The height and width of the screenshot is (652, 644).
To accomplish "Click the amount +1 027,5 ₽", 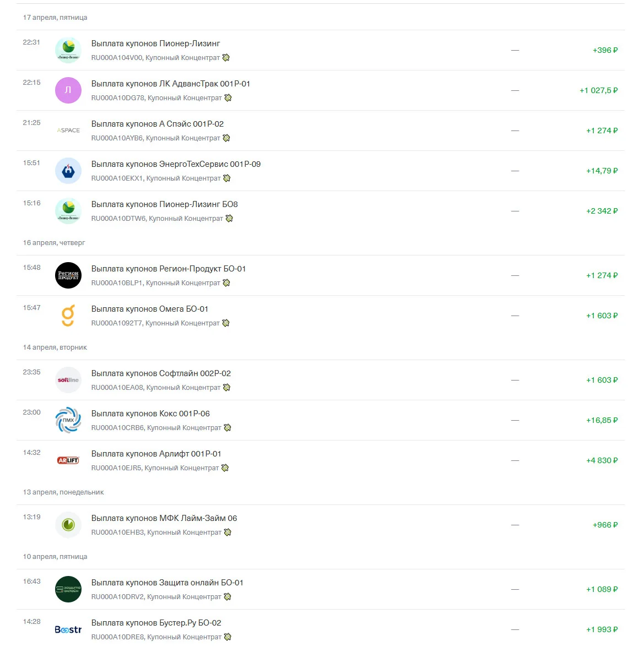I will coord(599,91).
